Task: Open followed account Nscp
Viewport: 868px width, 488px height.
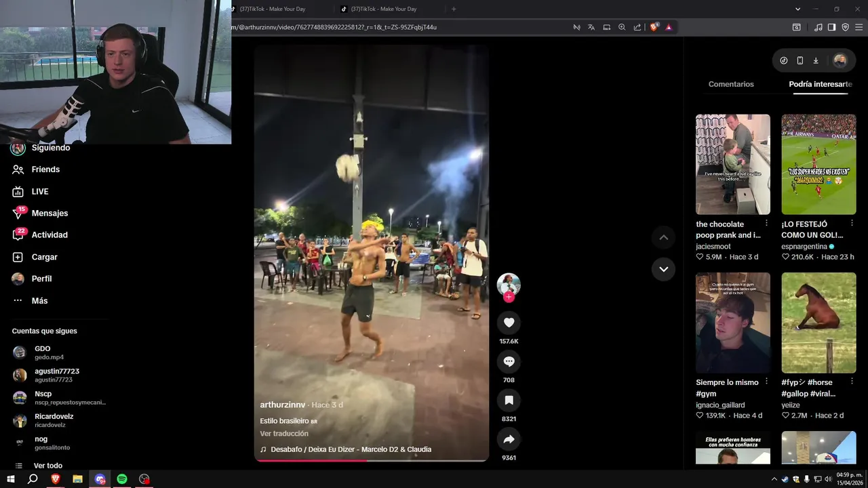Action: 59,398
